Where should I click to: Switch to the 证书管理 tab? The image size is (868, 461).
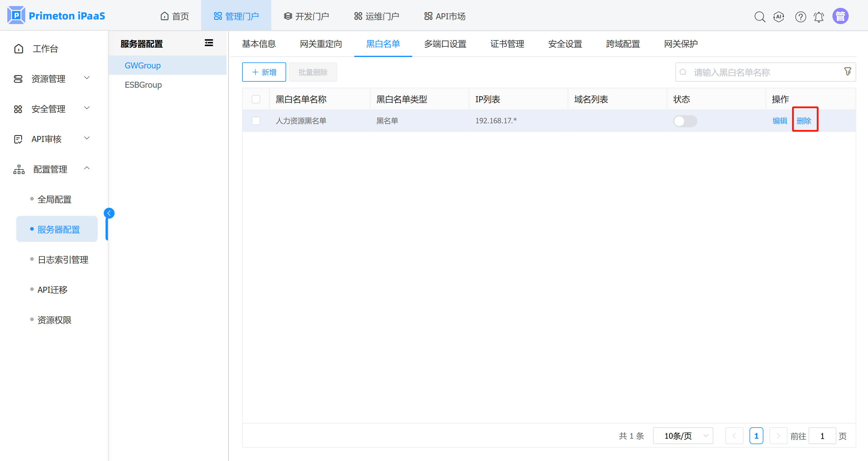[507, 44]
